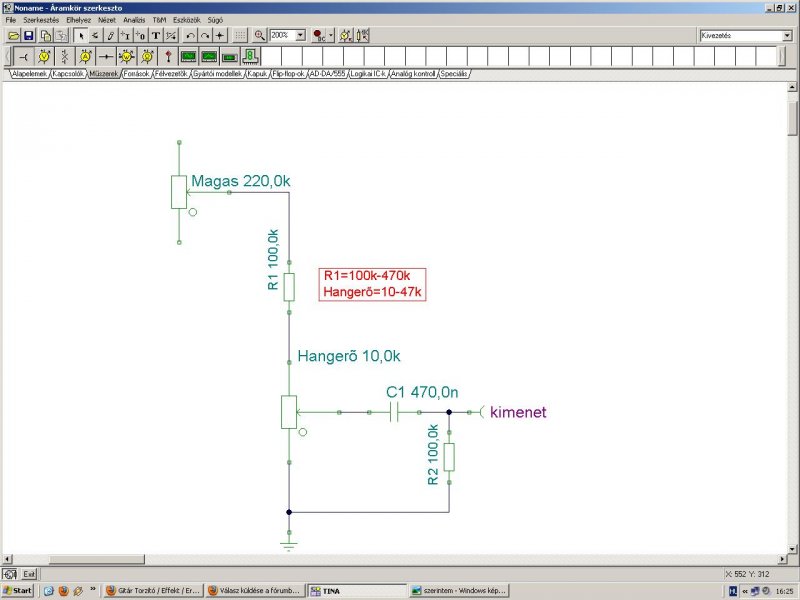The width and height of the screenshot is (800, 600).
Task: Switch to the Analóg kontroll tab
Action: click(413, 74)
